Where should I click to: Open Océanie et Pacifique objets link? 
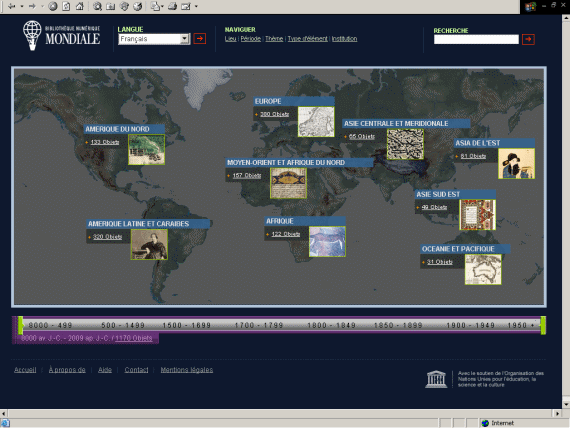(439, 262)
